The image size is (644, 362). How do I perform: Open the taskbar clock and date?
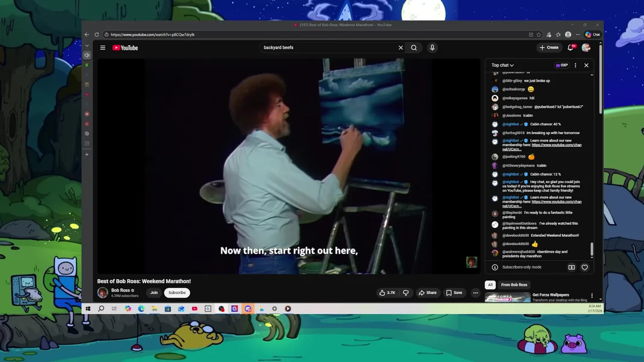(594, 309)
